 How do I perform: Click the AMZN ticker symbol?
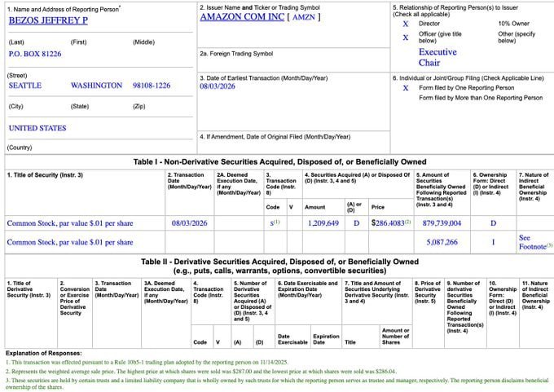(304, 17)
